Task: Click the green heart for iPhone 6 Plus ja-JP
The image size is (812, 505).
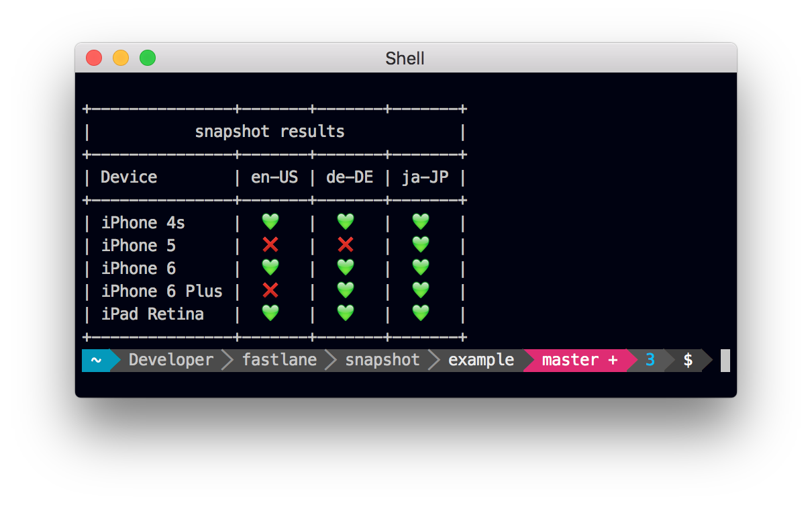Action: coord(420,290)
